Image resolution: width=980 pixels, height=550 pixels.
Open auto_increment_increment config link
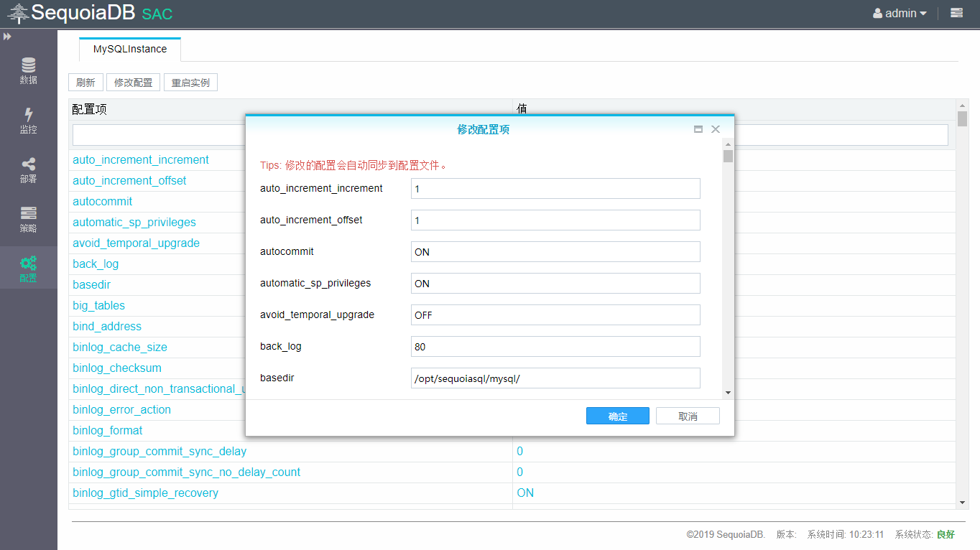(141, 160)
